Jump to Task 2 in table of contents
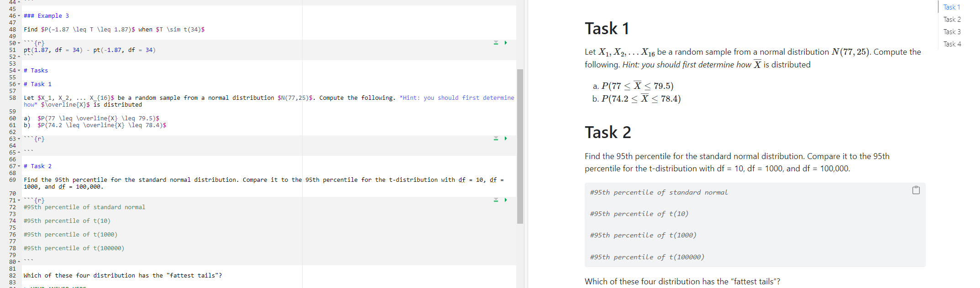This screenshot has width=980, height=288. 952,20
